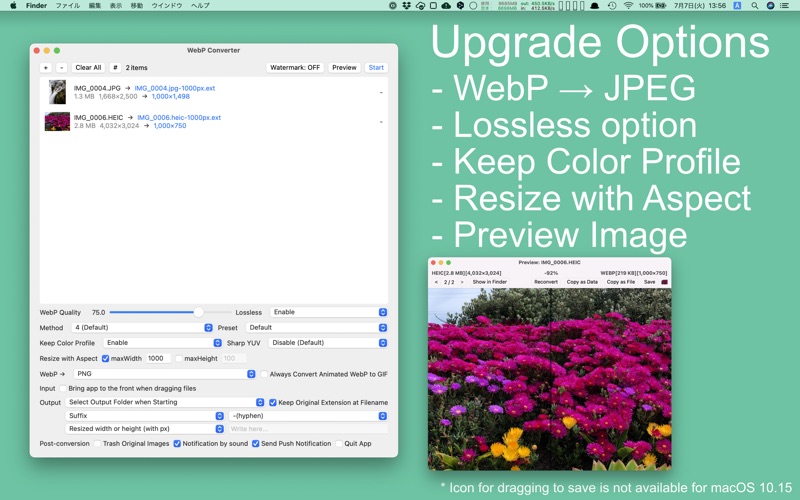Open Notification Center list icon
This screenshot has height=500, width=800.
[x=785, y=5]
